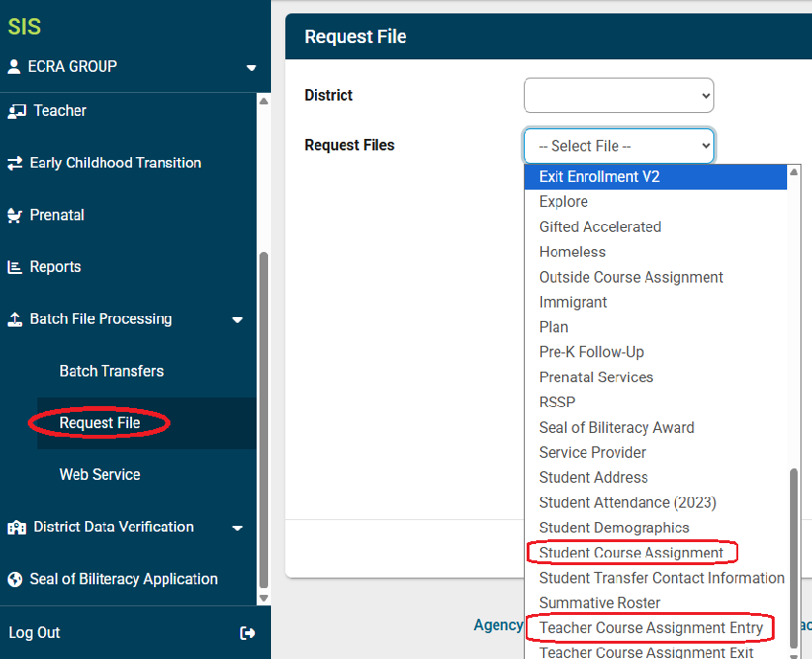
Task: Collapse the Batch File Processing section
Action: 237,320
